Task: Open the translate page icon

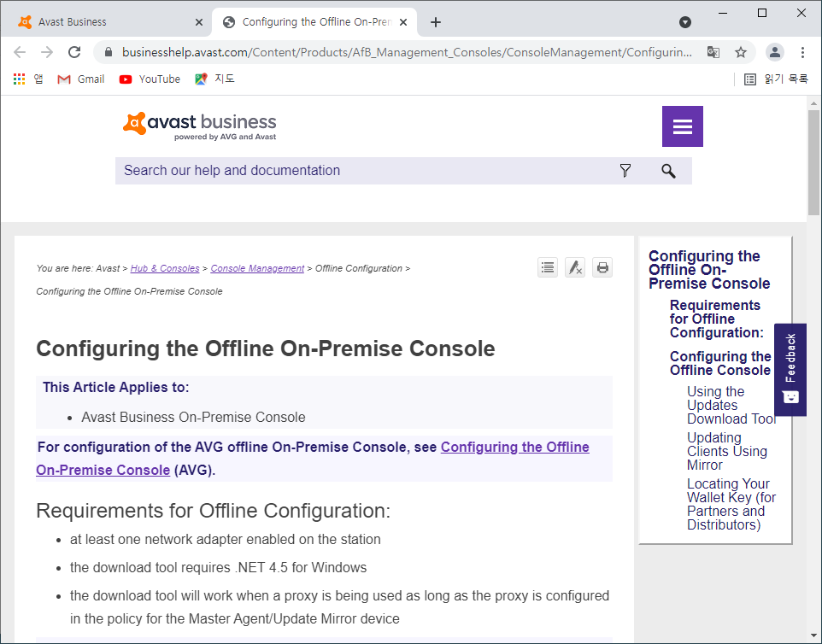Action: (713, 52)
